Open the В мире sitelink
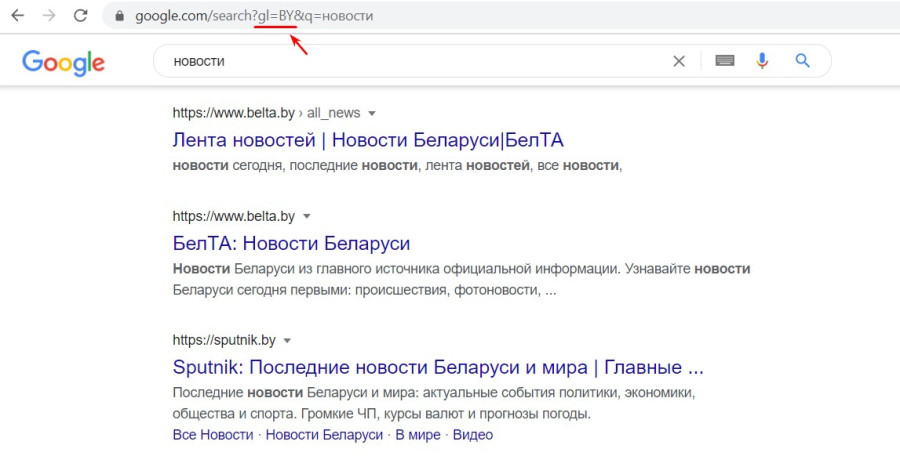The image size is (900, 456). click(x=418, y=435)
